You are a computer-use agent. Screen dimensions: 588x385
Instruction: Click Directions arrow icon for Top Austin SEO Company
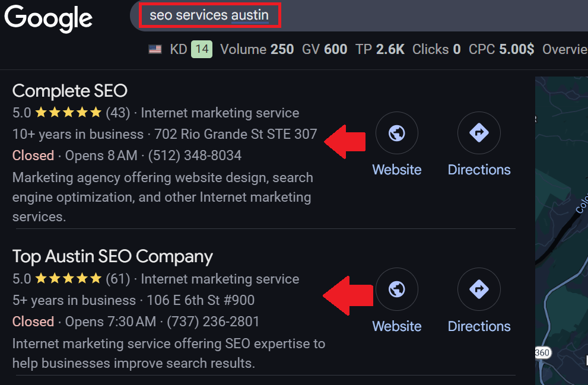pyautogui.click(x=479, y=289)
